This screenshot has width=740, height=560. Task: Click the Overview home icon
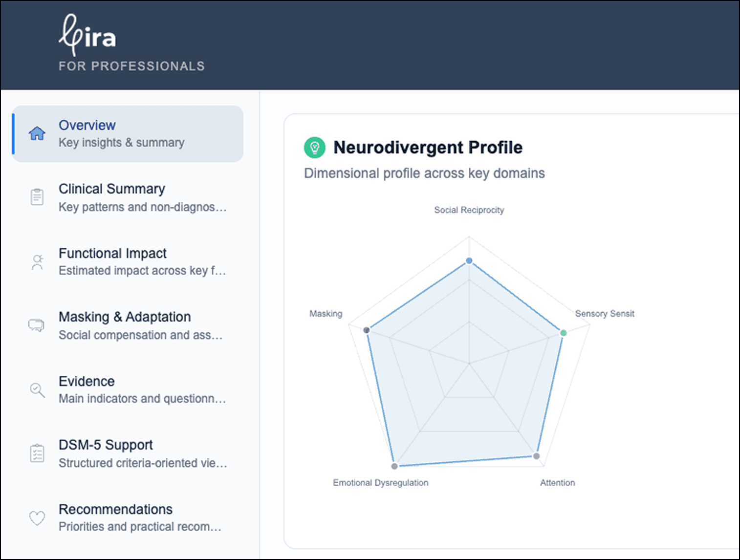tap(37, 133)
